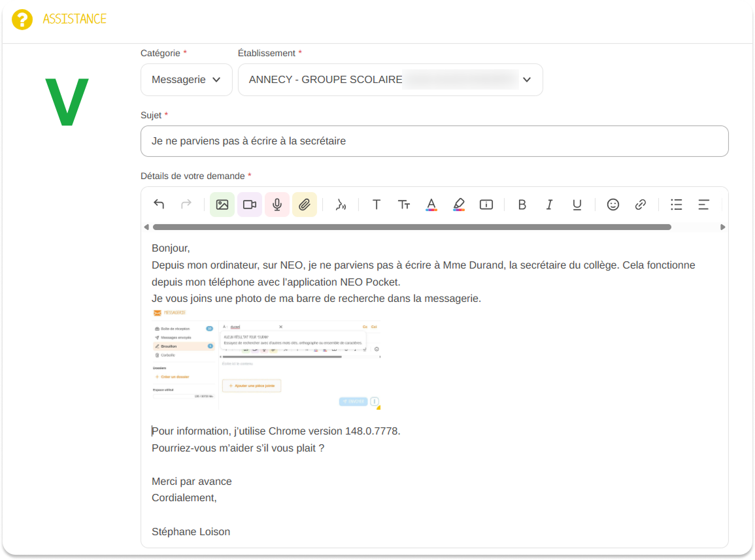Click the line starting "Je vous joins une photo"

tap(316, 299)
